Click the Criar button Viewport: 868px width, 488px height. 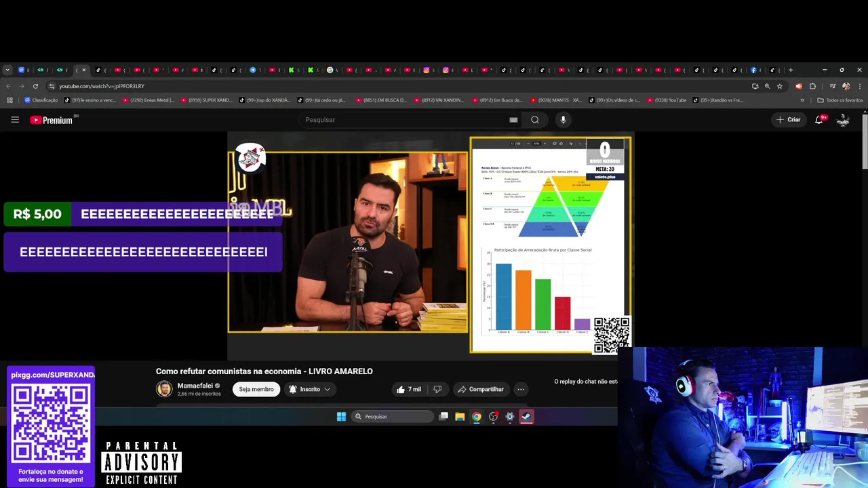point(789,119)
